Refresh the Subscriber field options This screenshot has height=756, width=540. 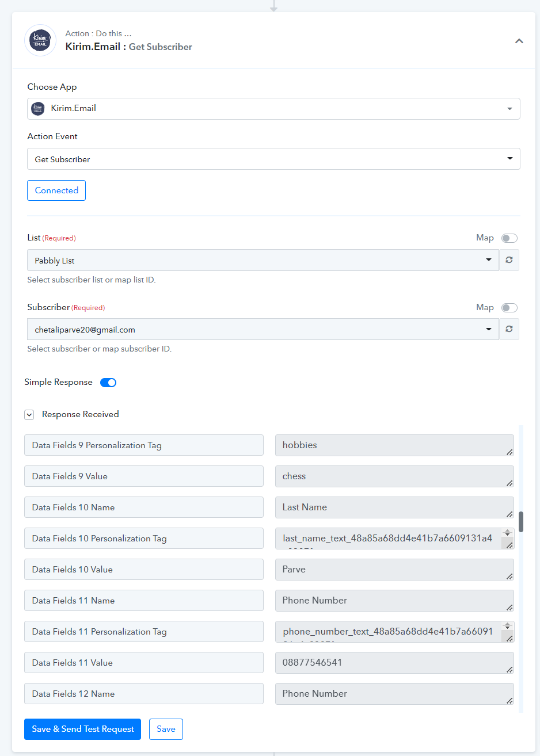[x=509, y=329]
